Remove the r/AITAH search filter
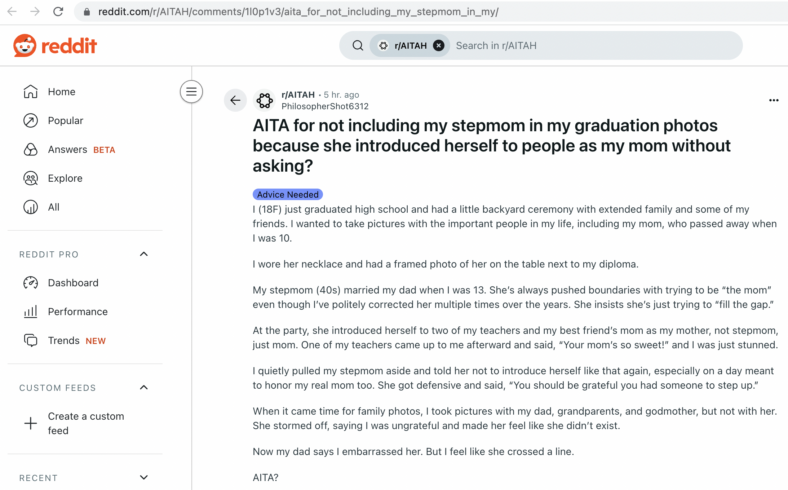 pos(439,46)
